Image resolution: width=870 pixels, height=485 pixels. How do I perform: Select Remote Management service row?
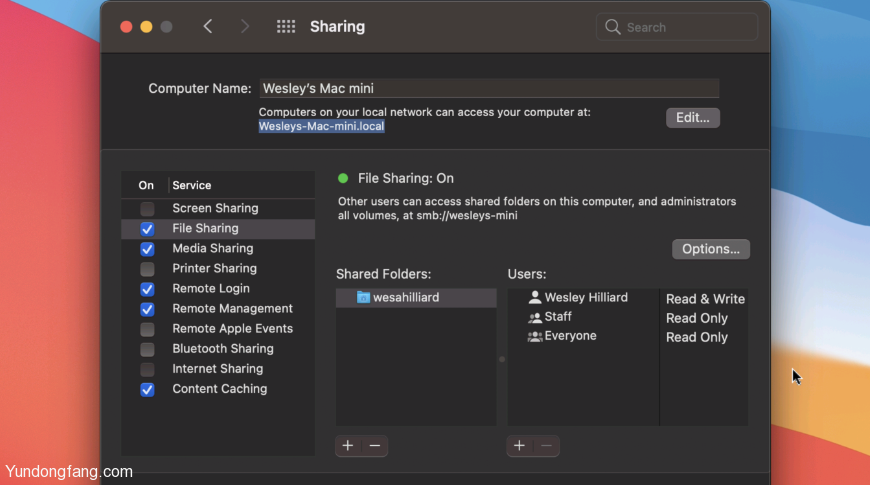point(218,309)
